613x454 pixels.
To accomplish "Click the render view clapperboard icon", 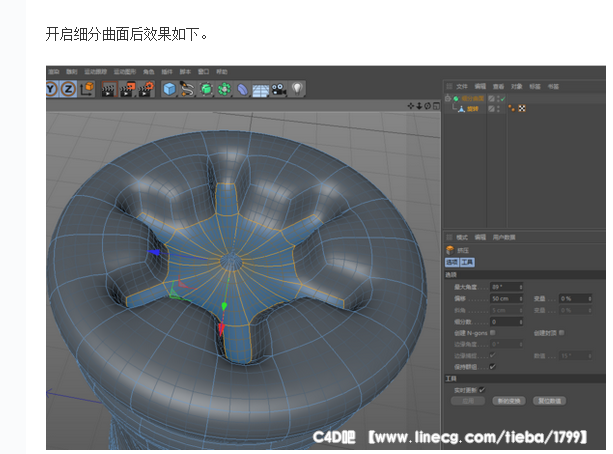I will click(110, 89).
